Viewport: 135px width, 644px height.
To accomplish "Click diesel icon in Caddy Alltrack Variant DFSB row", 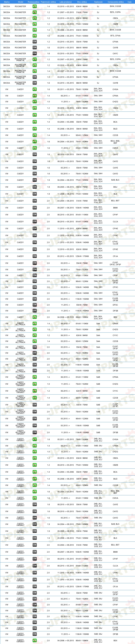I will [x=35, y=432].
